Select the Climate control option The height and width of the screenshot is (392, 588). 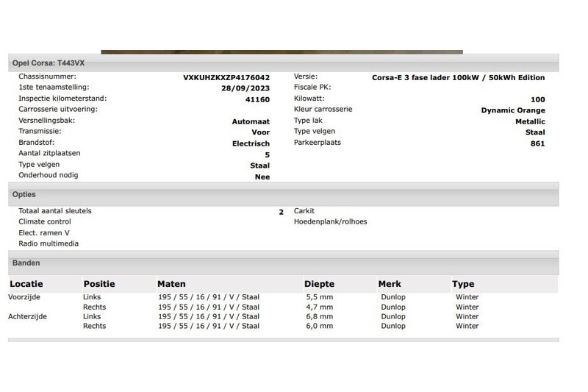coord(45,221)
